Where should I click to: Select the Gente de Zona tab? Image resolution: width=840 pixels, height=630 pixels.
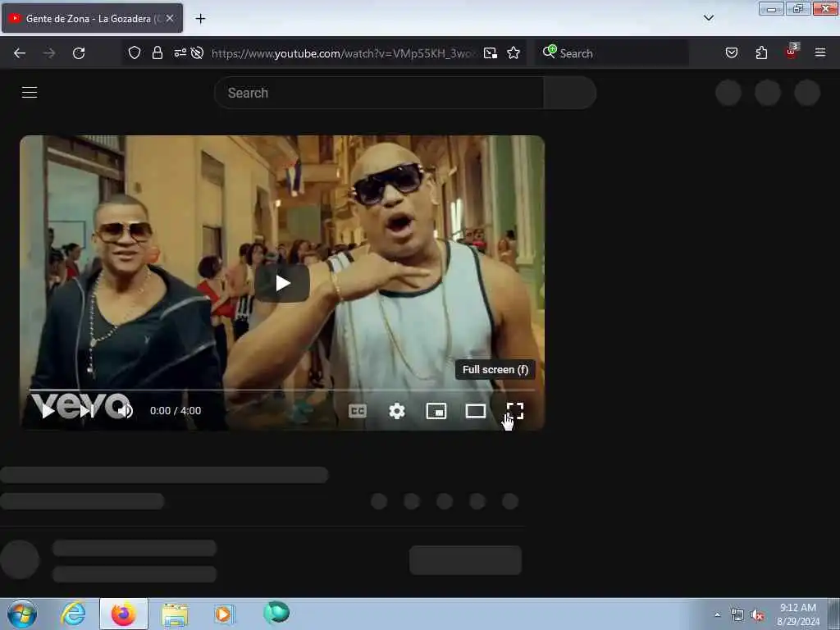click(92, 18)
